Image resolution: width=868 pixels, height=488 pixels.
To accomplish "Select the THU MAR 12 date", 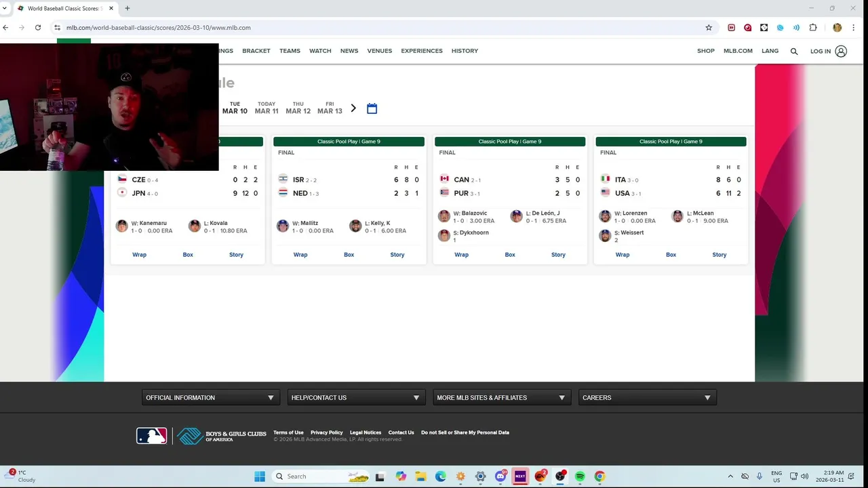I will click(x=298, y=108).
